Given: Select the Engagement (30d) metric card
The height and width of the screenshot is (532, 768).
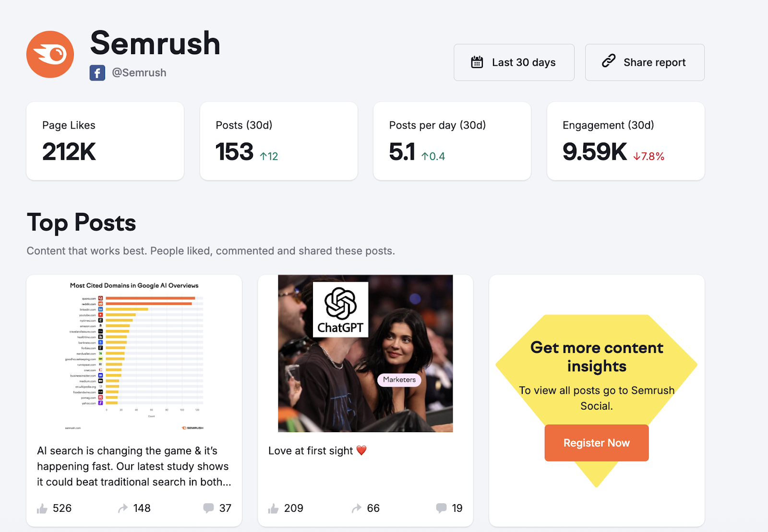Looking at the screenshot, I should [x=625, y=141].
